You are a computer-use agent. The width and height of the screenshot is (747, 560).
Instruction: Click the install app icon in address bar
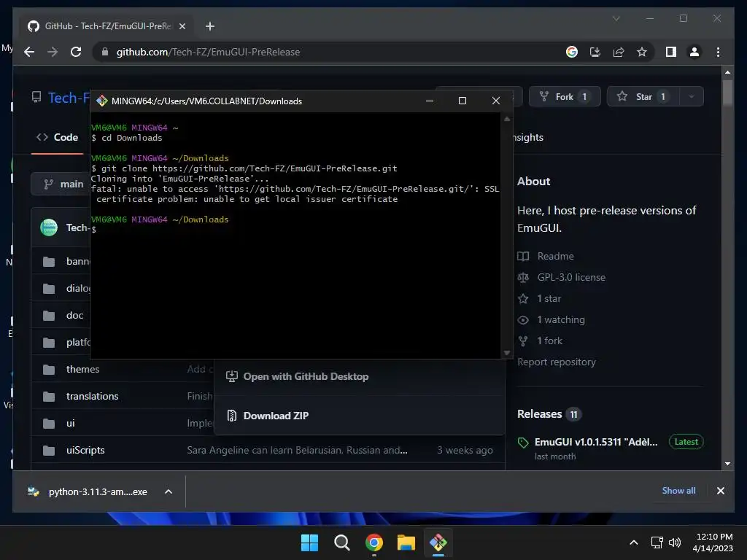pos(595,52)
